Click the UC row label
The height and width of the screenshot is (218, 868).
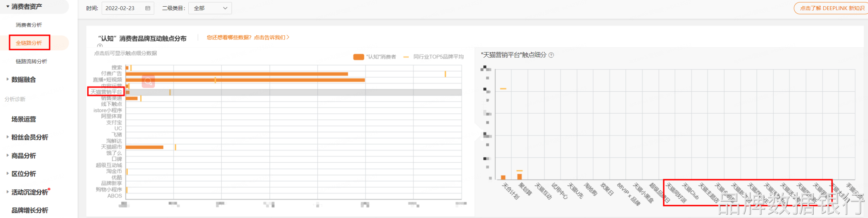pos(118,128)
